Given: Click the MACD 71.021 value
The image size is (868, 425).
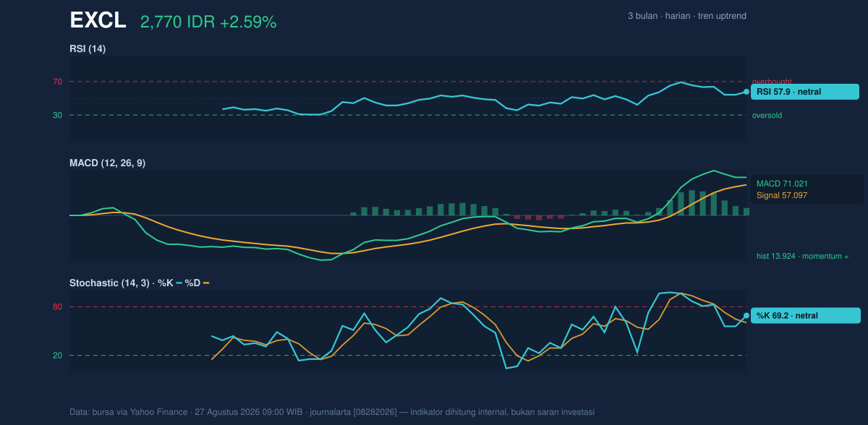Looking at the screenshot, I should [782, 184].
